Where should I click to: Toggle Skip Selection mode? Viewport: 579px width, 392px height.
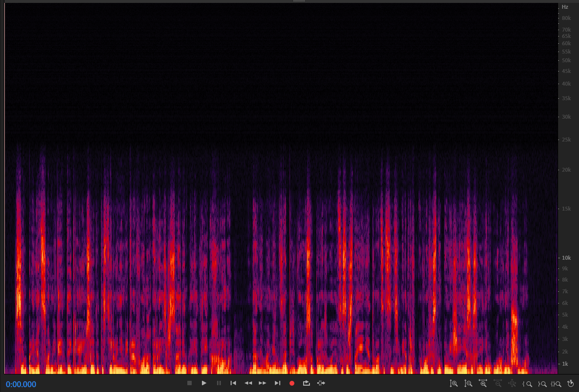(x=321, y=383)
